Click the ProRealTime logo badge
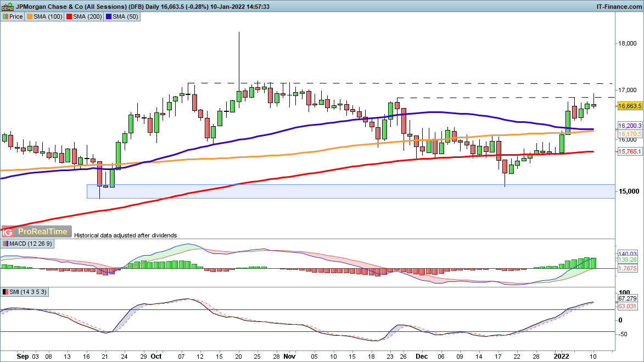This screenshot has width=644, height=362. [x=36, y=232]
